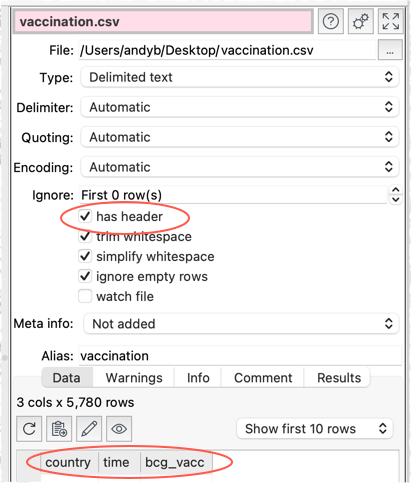Open the Type dropdown showing Delimited text
Screen dimensions: 411x483
[x=240, y=77]
